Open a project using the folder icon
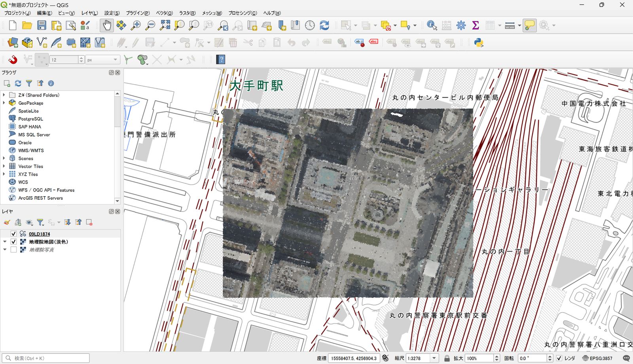 [27, 25]
